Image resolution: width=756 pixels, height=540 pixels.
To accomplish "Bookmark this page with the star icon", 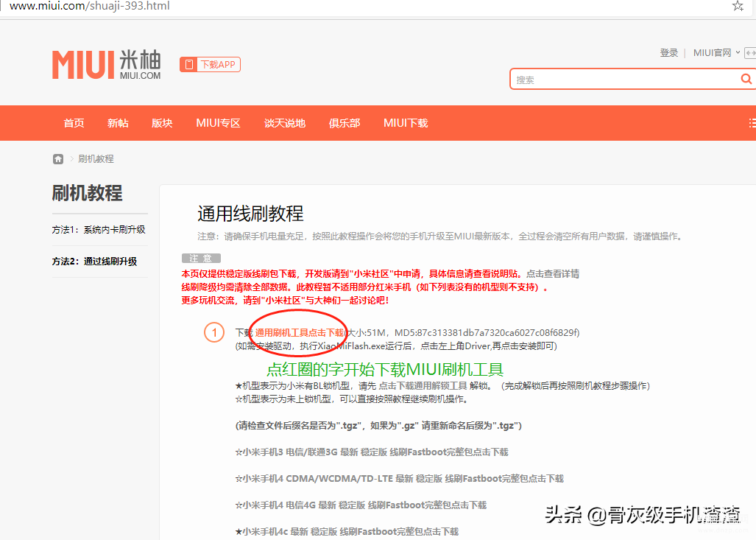I will (x=737, y=6).
